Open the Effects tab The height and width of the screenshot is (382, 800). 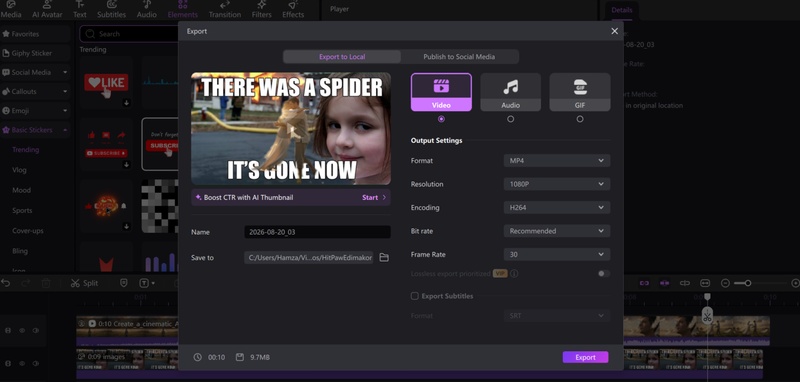point(293,9)
